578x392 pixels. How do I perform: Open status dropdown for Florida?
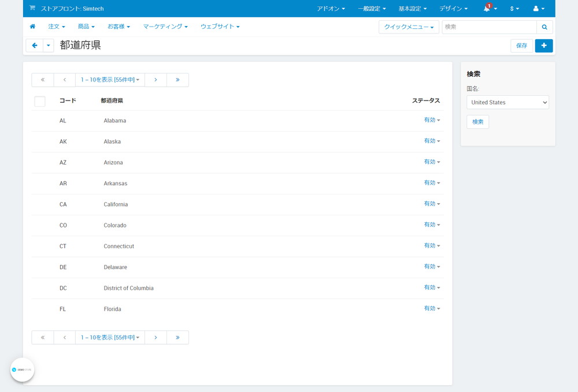[432, 309]
